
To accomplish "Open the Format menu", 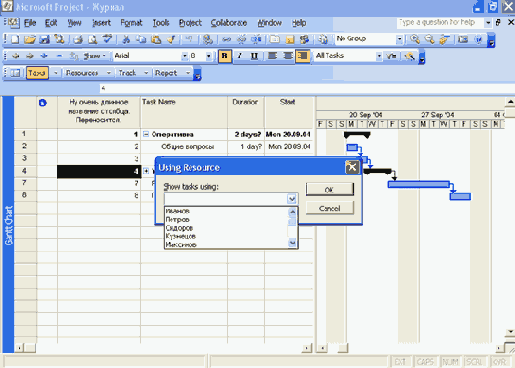I will click(x=131, y=23).
